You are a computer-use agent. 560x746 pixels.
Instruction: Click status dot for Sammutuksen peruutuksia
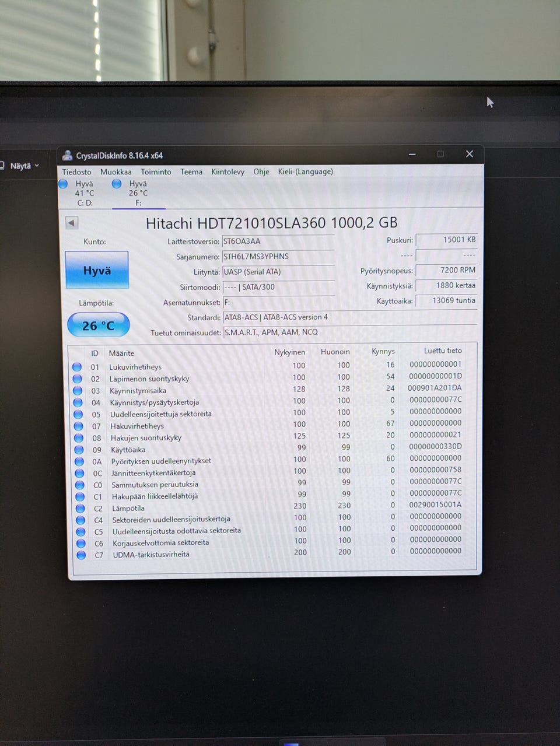click(x=79, y=485)
